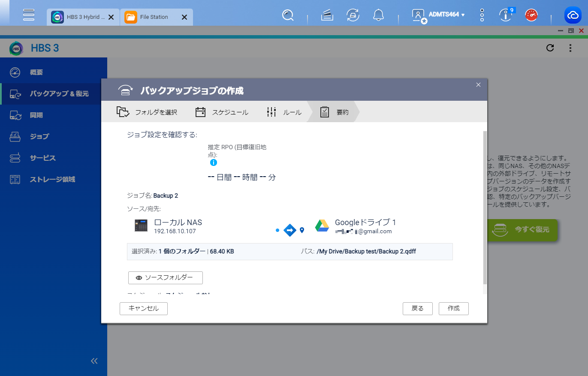
Task: Open the three-dot more options in top bar
Action: (482, 15)
